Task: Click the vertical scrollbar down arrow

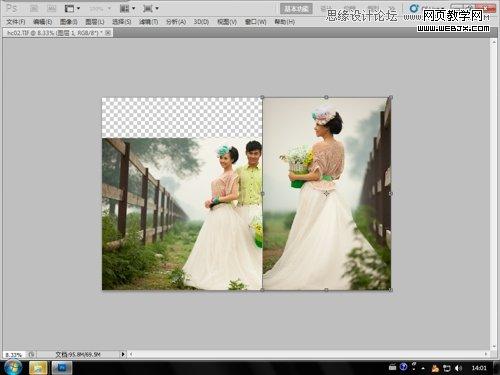Action: (494, 347)
